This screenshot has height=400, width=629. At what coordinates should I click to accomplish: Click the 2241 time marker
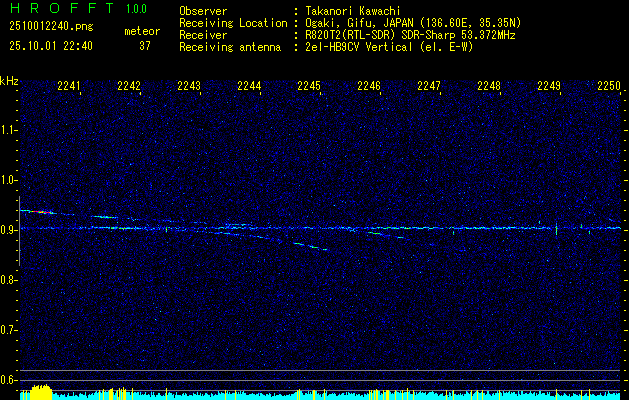coord(69,85)
